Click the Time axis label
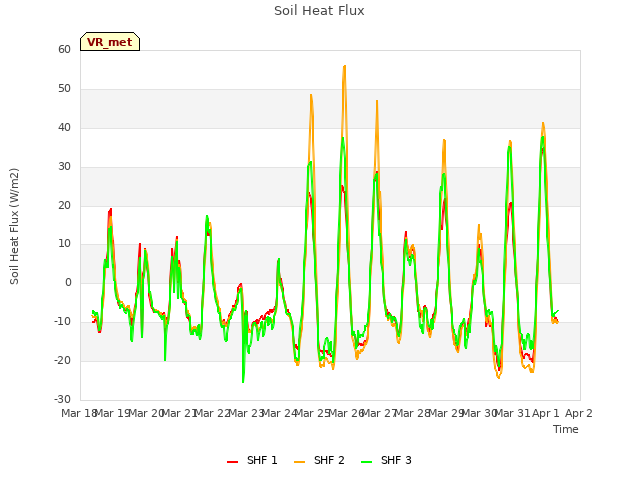Viewport: 640px width, 480px height. point(566,429)
